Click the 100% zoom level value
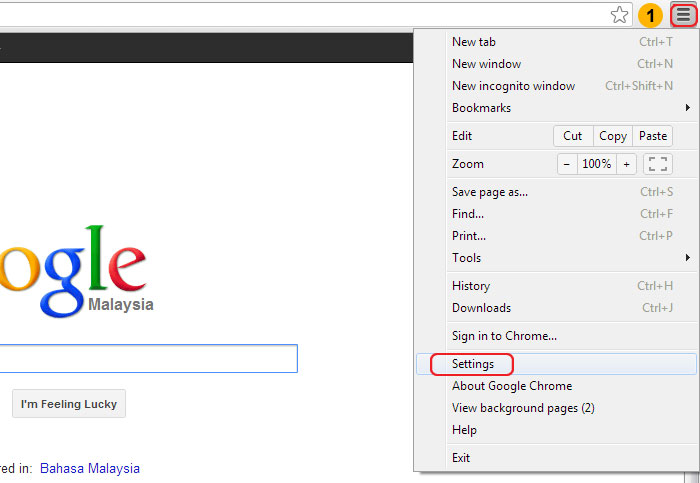 tap(597, 164)
